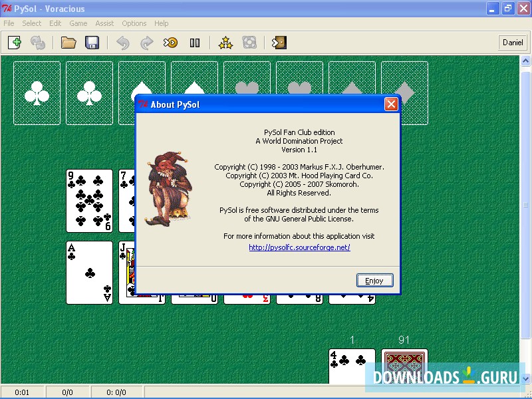Toggle pause on the game
The image size is (532, 399).
(194, 43)
